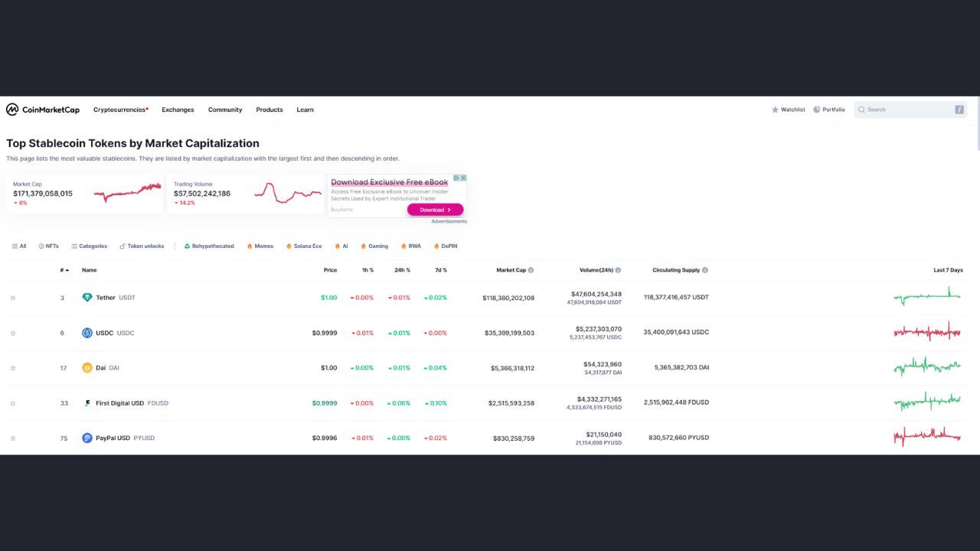Click the slash shortcut key icon
The height and width of the screenshot is (551, 980).
(x=959, y=109)
